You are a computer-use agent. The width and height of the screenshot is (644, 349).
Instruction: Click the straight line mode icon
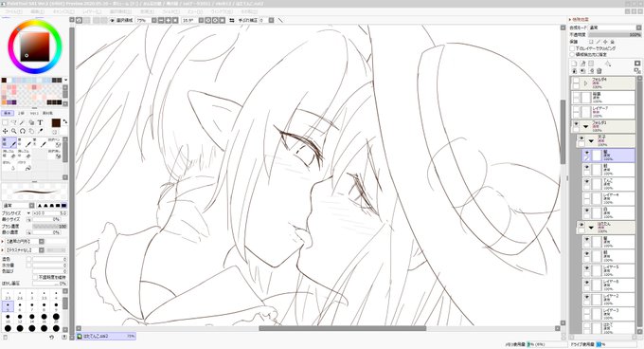coord(280,20)
